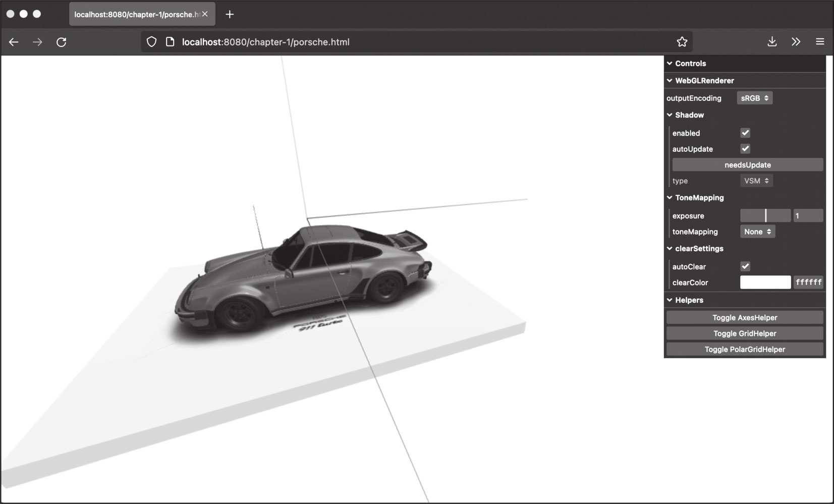Image resolution: width=834 pixels, height=504 pixels.
Task: Open the outputEncoding sRGB dropdown
Action: pos(754,98)
